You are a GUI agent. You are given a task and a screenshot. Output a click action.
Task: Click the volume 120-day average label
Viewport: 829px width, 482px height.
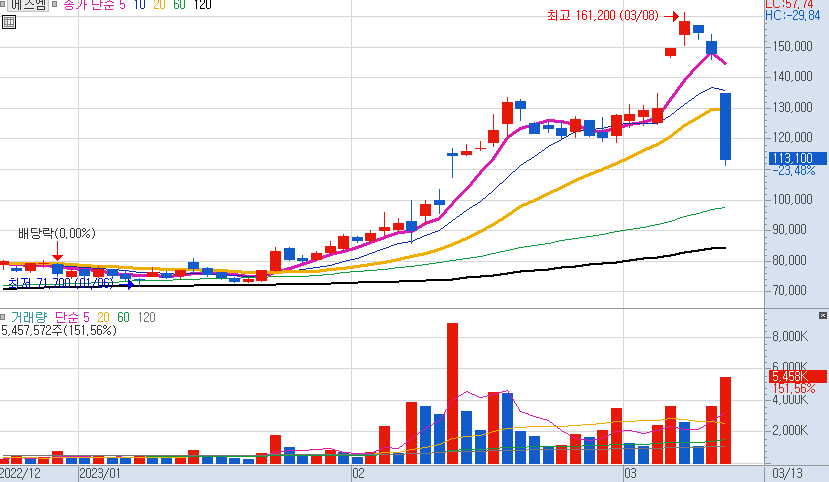click(x=146, y=317)
